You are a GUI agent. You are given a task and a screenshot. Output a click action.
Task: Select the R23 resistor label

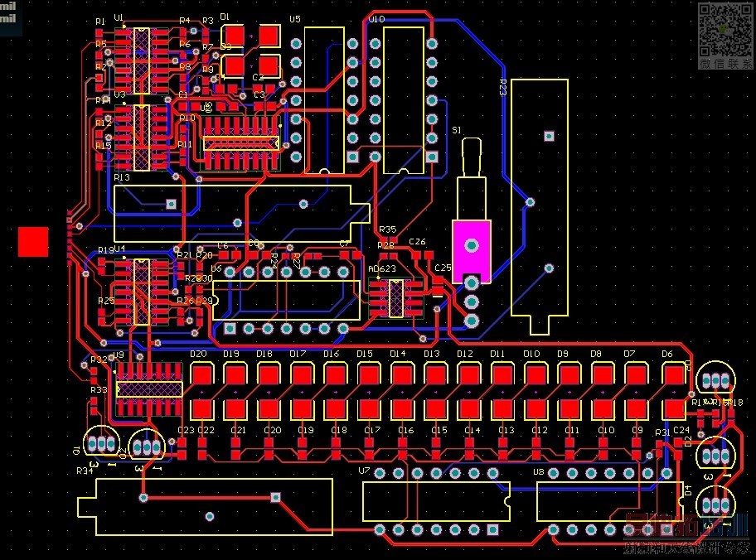[x=502, y=87]
